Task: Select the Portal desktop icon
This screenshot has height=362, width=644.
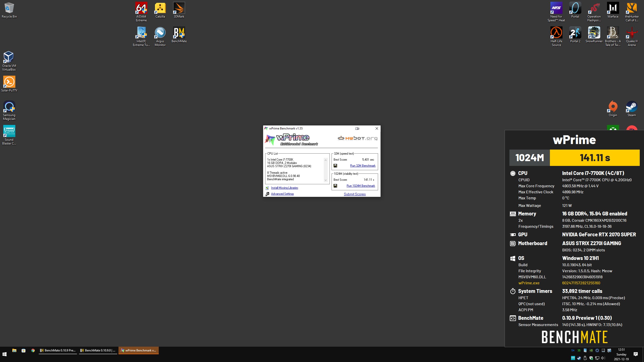Action: pos(575,10)
